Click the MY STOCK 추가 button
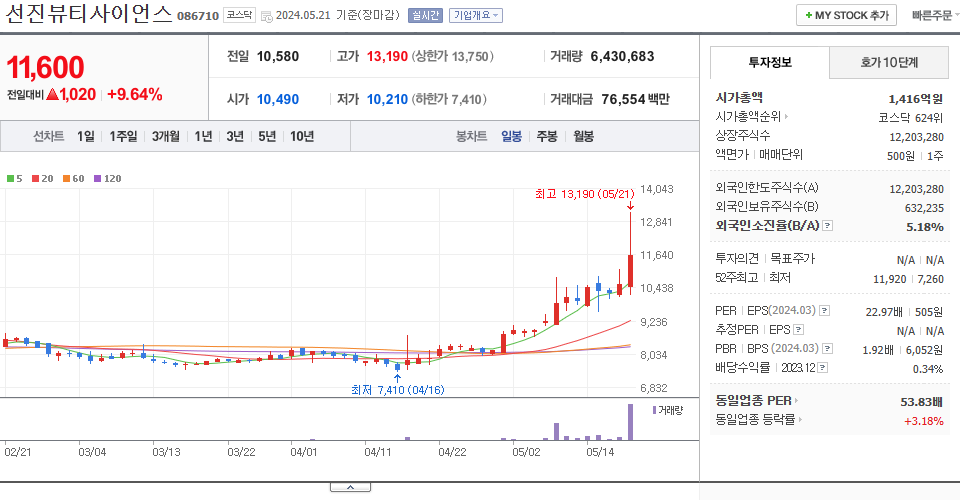The image size is (960, 500). (846, 15)
